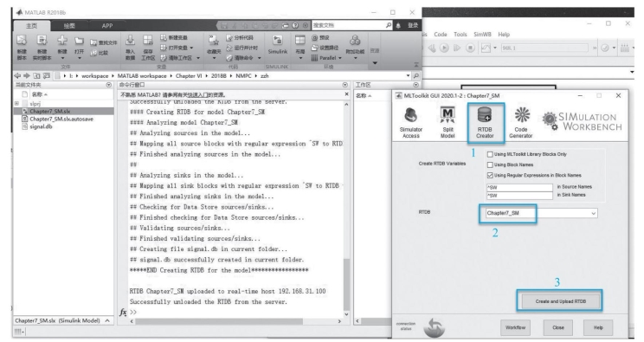Click the New (plus) icon in MATLAB
644x342 pixels.
tap(62, 41)
